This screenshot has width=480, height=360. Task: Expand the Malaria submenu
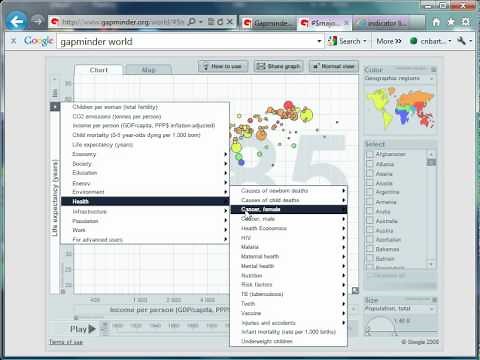(289, 247)
